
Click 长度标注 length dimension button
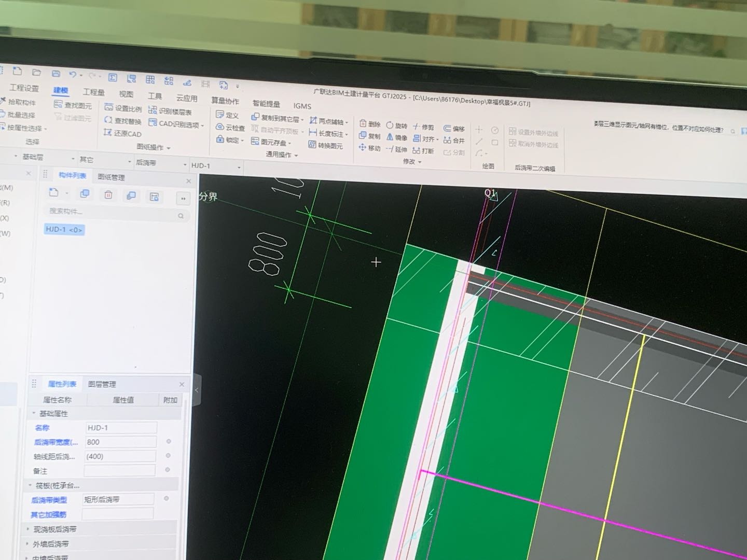pos(328,133)
